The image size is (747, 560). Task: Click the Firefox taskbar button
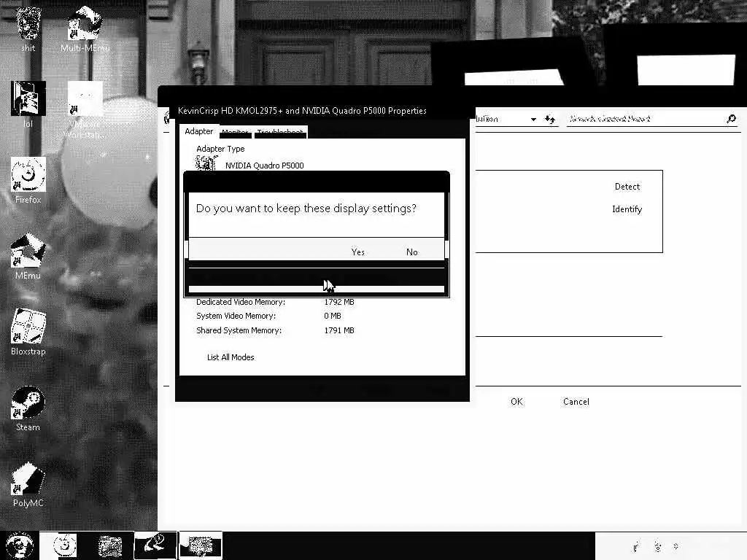pos(64,545)
